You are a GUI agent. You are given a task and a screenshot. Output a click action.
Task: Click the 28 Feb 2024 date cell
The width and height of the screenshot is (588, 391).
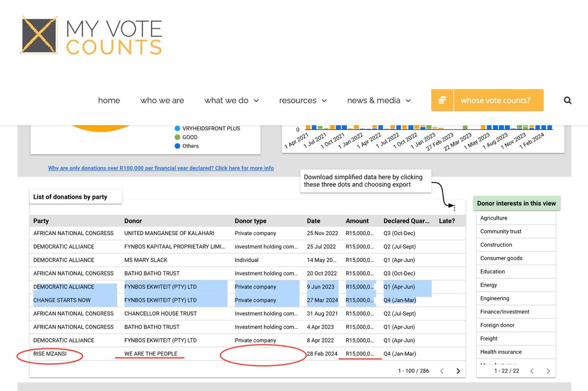pyautogui.click(x=322, y=354)
